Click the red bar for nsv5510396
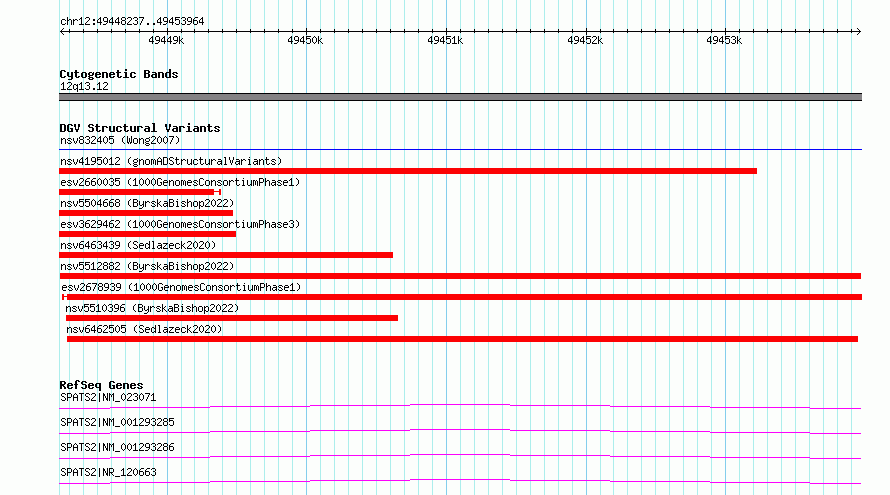 click(232, 318)
